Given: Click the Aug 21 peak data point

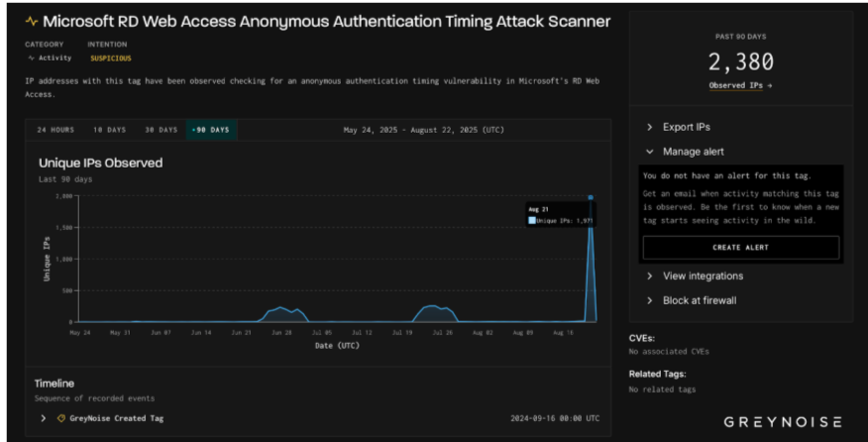Looking at the screenshot, I should click(x=591, y=197).
